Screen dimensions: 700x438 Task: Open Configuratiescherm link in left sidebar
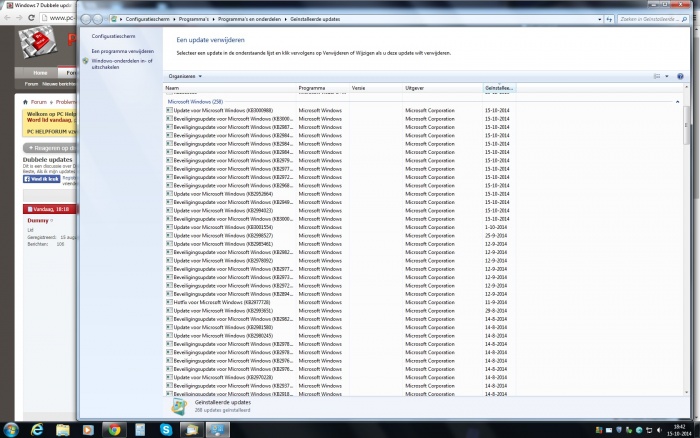click(113, 36)
